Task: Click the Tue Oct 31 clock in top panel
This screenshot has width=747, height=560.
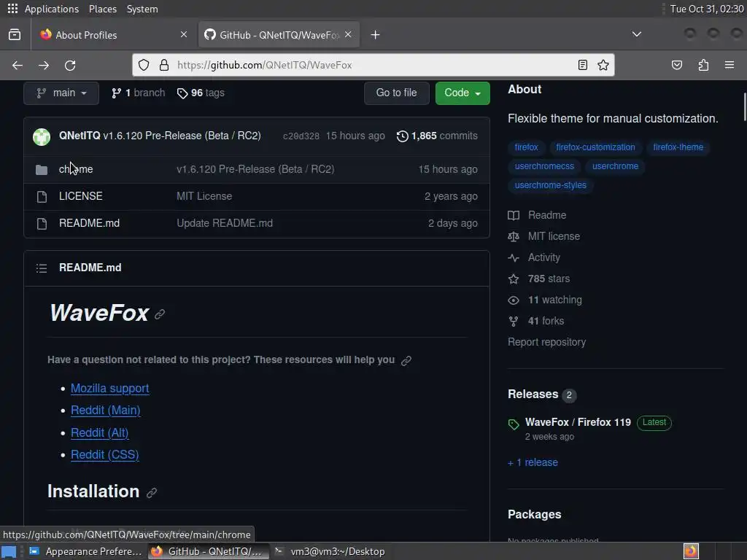Action: (x=706, y=9)
